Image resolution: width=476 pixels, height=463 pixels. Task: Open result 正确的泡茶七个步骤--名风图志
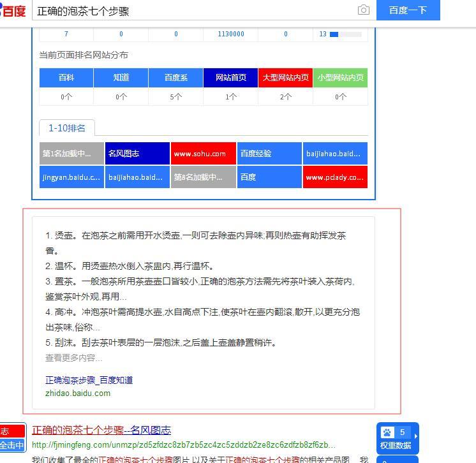click(101, 430)
